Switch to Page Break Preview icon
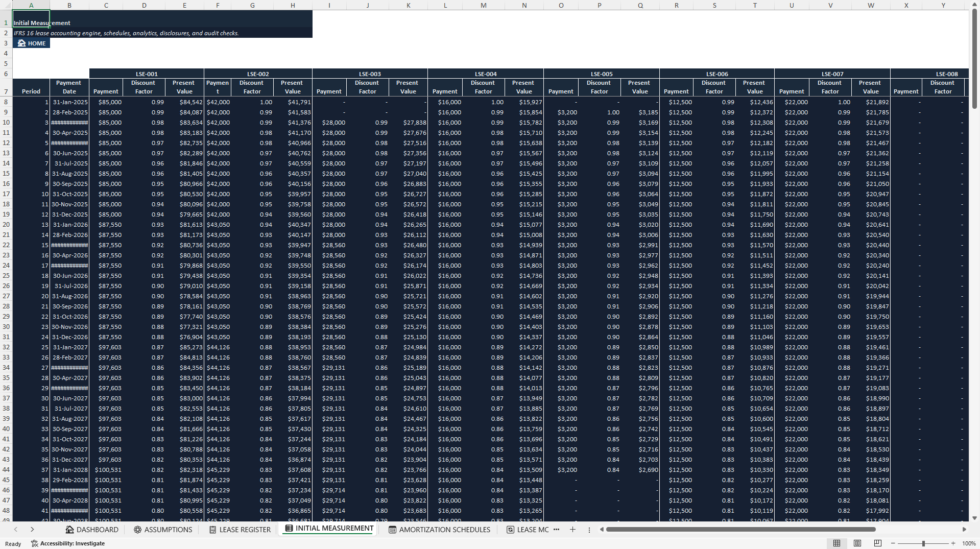980x549 pixels. [878, 543]
